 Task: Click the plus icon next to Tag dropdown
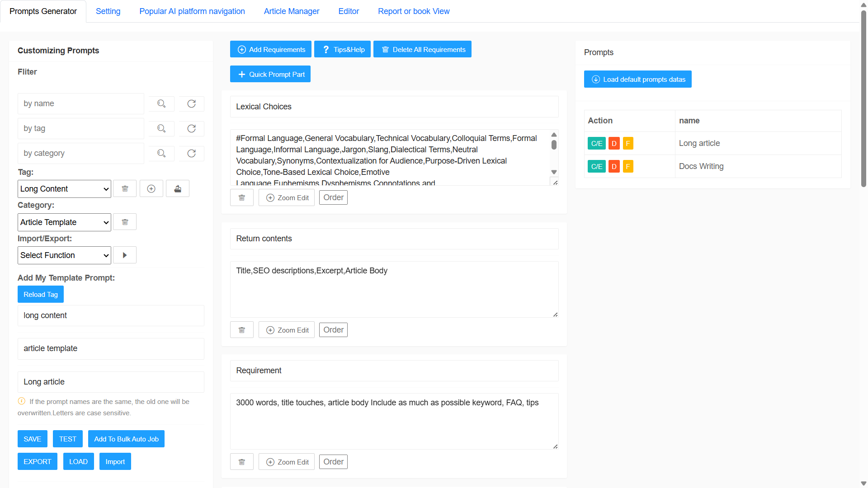pos(151,188)
